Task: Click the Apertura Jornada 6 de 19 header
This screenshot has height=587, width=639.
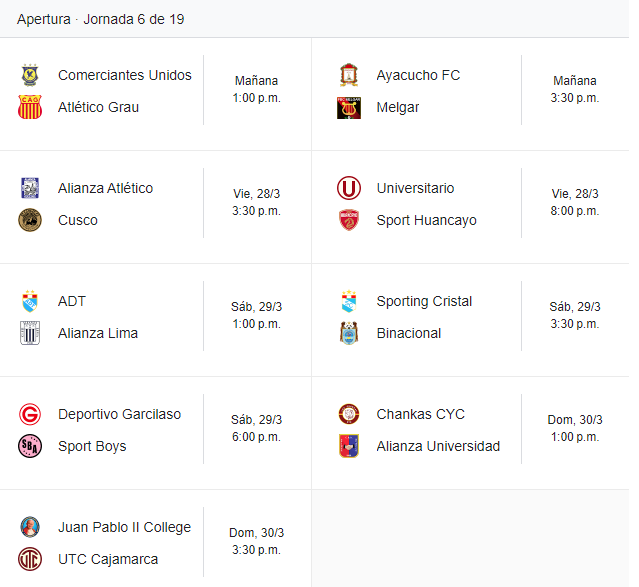Action: coord(100,19)
